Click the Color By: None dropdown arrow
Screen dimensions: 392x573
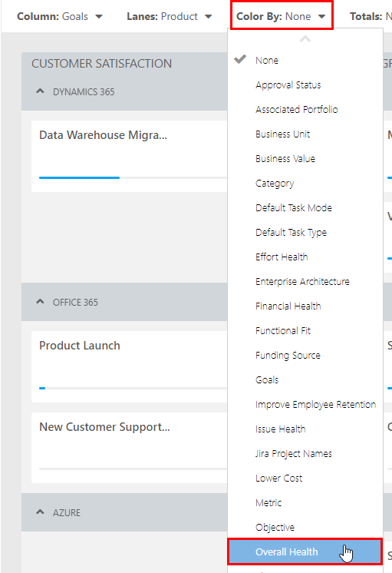321,16
